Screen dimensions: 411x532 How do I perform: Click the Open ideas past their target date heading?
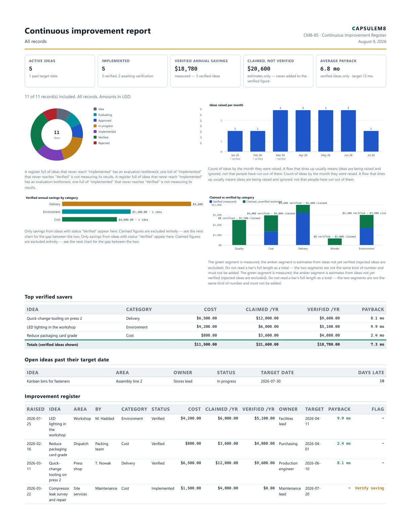[x=67, y=360]
